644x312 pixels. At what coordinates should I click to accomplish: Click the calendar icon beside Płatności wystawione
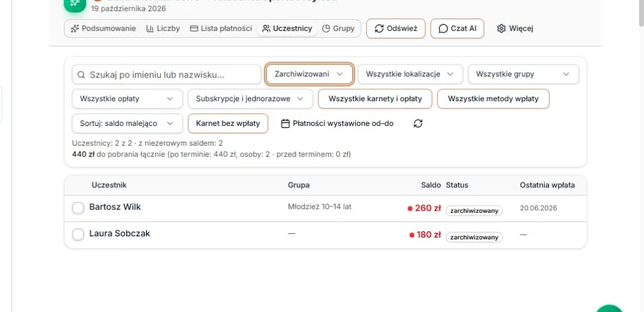click(x=286, y=123)
